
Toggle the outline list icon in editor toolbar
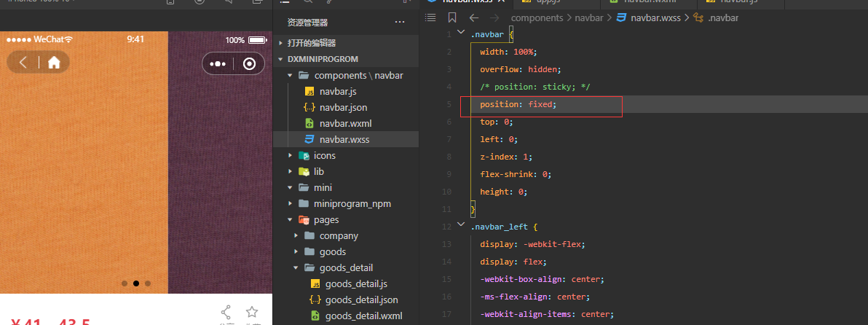[x=431, y=17]
